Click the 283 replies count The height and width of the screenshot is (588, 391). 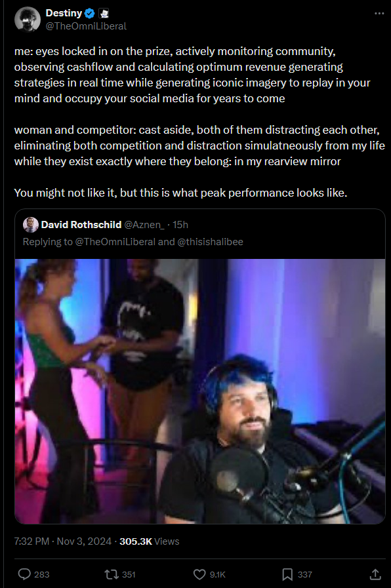pos(41,574)
